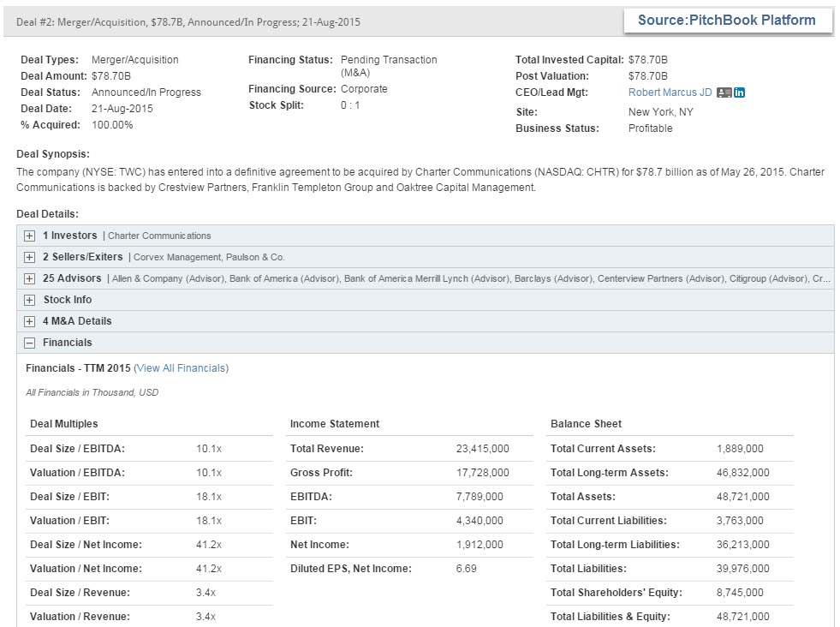Open the LinkedIn icon beside Robert Marcus JD

coord(739,93)
